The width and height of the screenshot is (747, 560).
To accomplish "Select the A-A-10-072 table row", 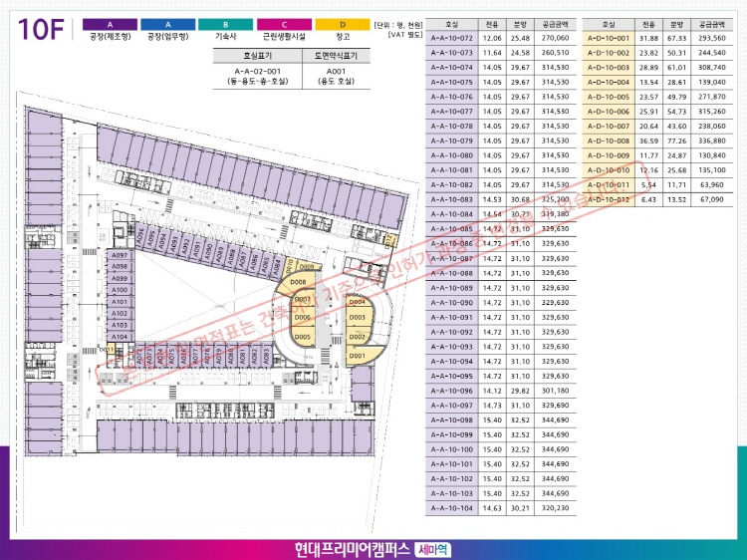I will pyautogui.click(x=501, y=36).
